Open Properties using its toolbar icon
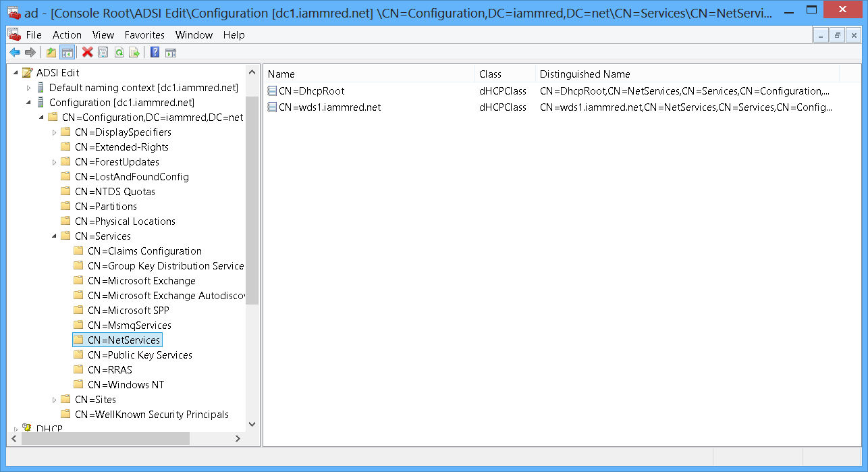Screen dimensions: 868x472 102,52
